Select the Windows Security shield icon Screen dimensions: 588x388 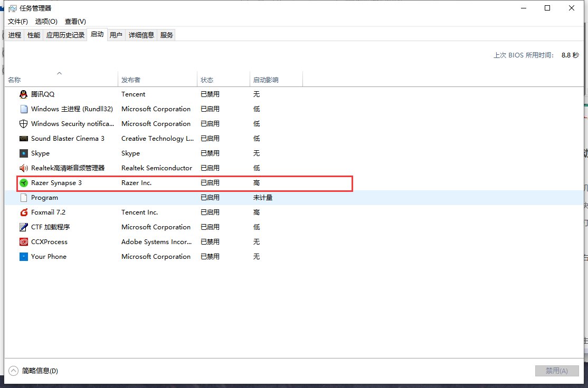pyautogui.click(x=23, y=124)
